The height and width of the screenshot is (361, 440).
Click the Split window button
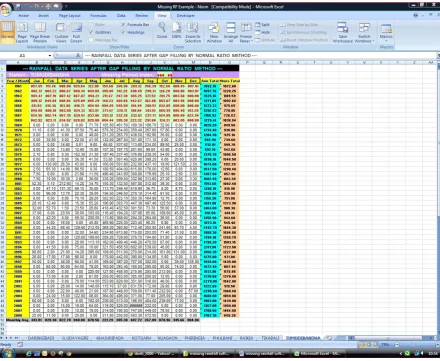tap(263, 25)
